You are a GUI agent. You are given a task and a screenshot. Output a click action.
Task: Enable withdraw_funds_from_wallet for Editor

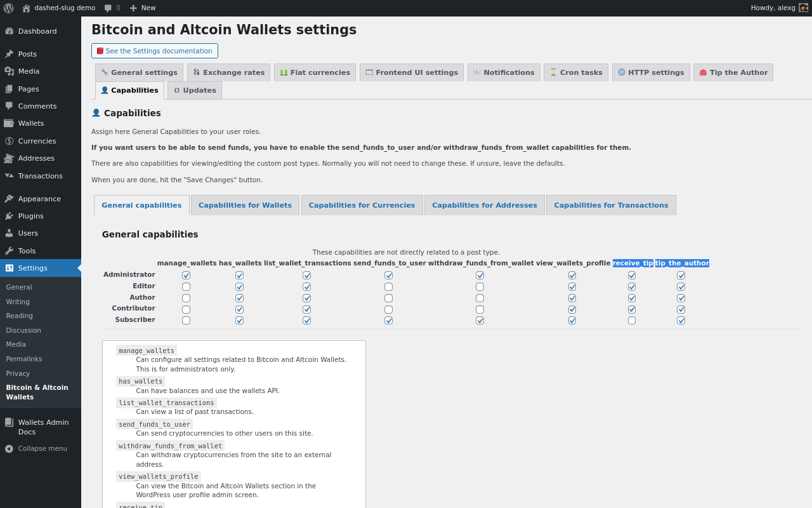click(x=480, y=286)
